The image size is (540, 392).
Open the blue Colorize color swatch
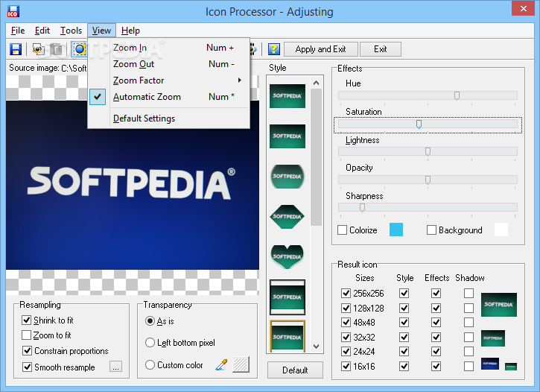[x=396, y=230]
